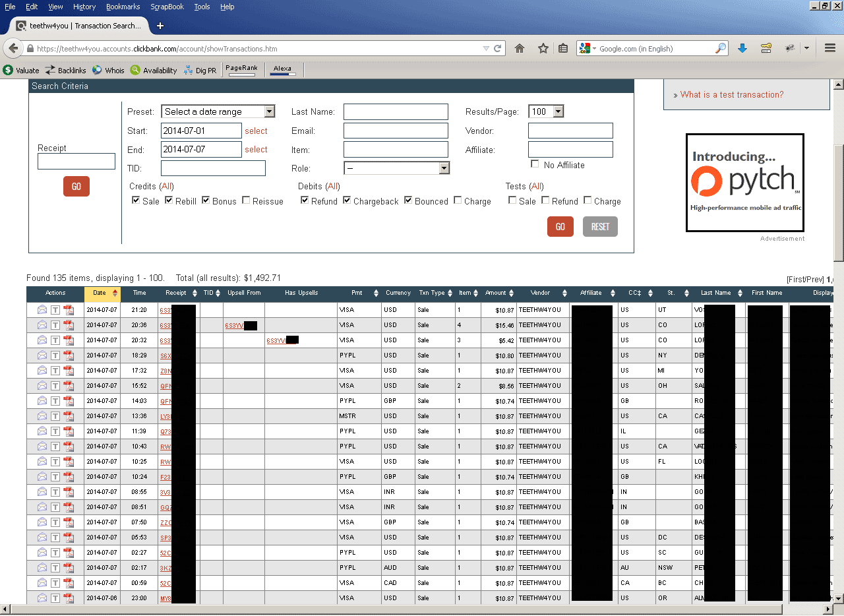Screen dimensions: 844x616
Task: Open the Downloads arrow icon
Action: coord(742,48)
